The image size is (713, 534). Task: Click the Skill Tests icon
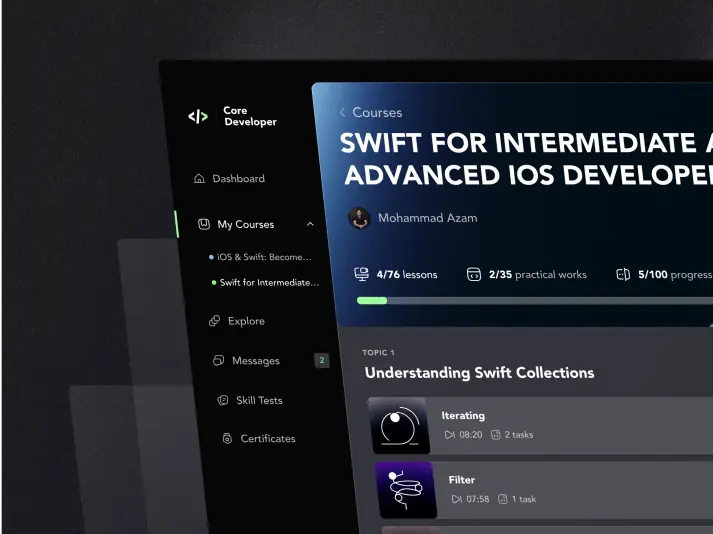(223, 400)
